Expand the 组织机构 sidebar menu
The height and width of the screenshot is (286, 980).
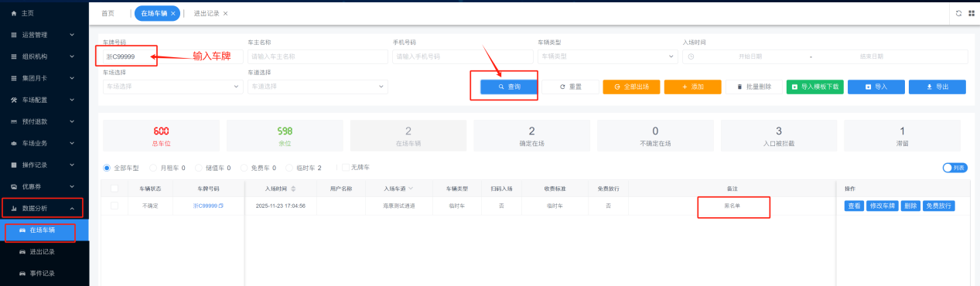tap(72, 56)
